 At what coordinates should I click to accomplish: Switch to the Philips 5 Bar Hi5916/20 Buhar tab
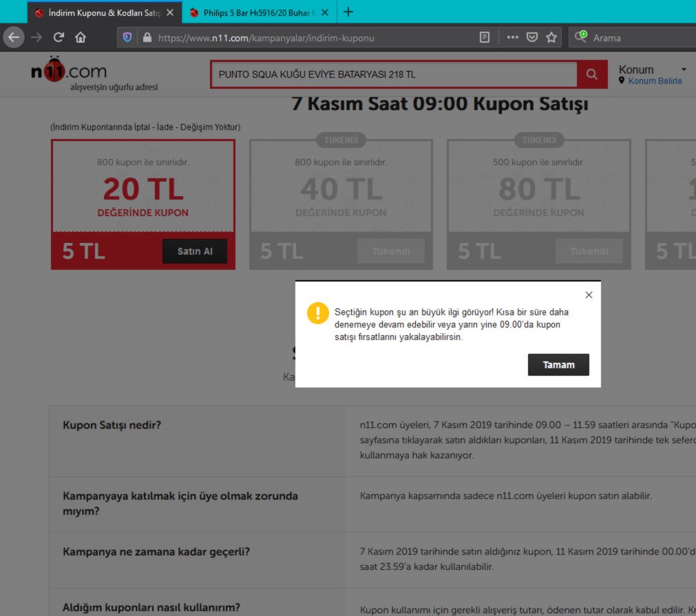point(260,12)
